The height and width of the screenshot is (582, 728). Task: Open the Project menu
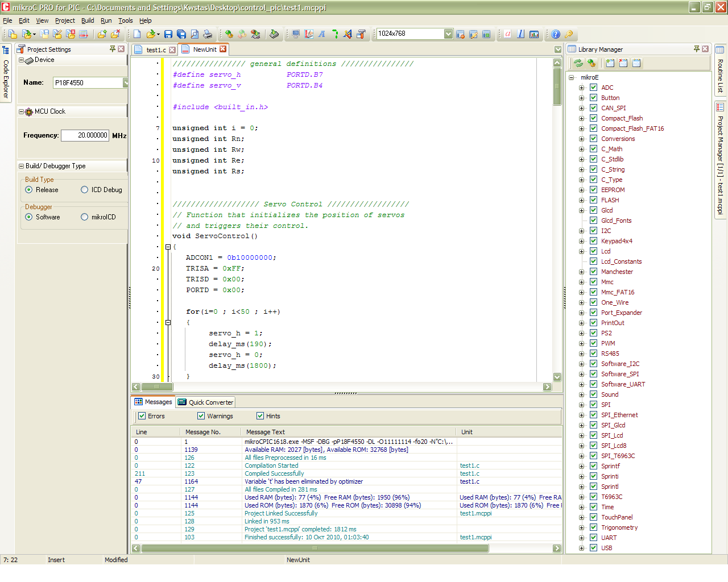point(65,20)
